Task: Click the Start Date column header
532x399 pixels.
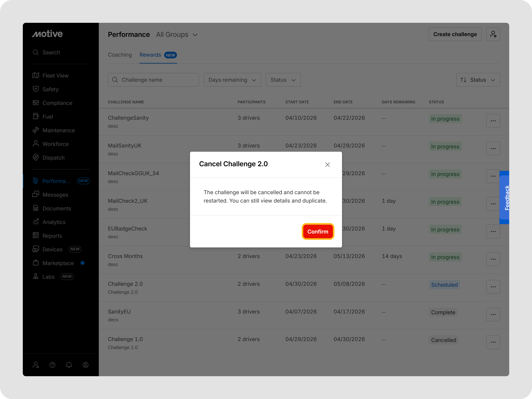Action: pyautogui.click(x=297, y=102)
